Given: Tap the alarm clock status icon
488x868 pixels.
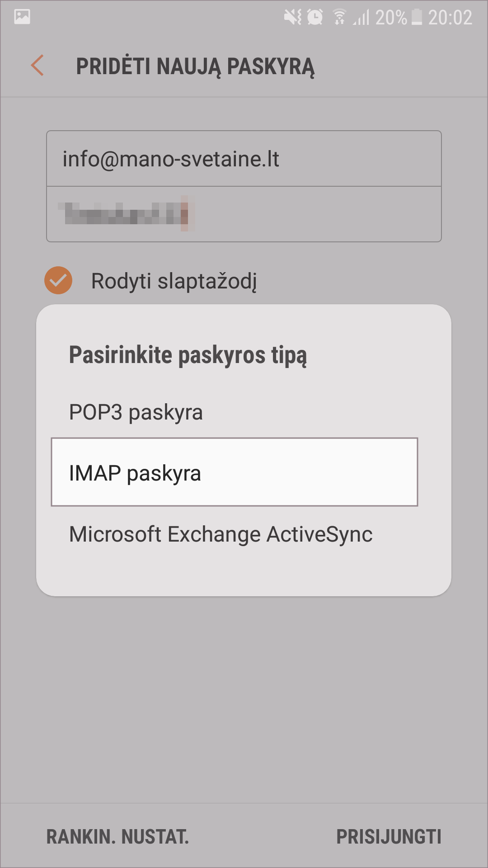Looking at the screenshot, I should [x=315, y=18].
